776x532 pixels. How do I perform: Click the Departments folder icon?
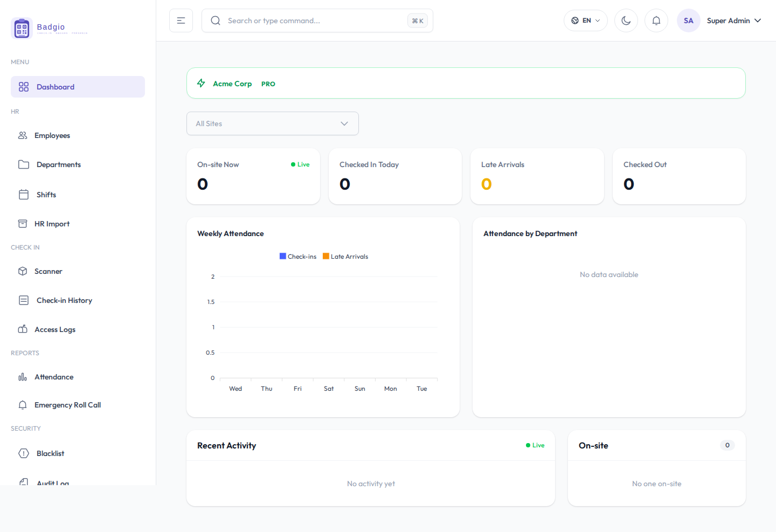click(24, 164)
